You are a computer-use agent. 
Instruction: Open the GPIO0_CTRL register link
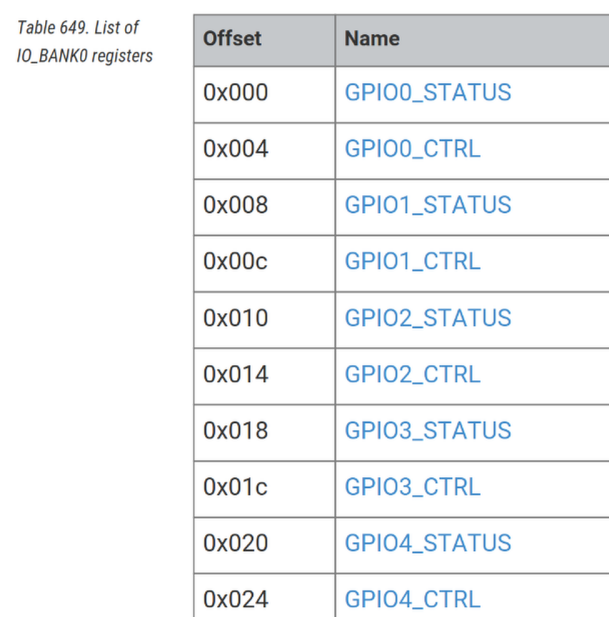point(412,149)
